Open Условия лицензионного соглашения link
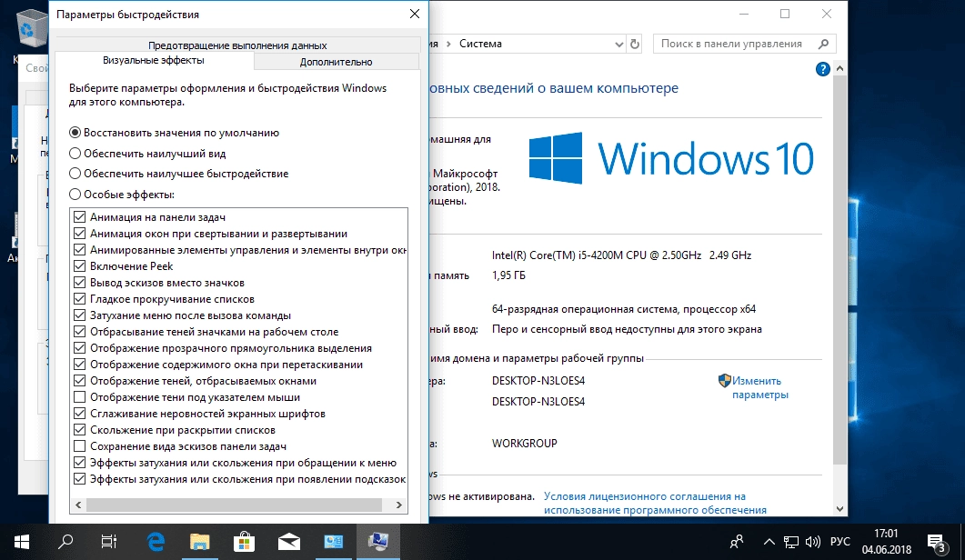The image size is (965, 560). pos(655,503)
